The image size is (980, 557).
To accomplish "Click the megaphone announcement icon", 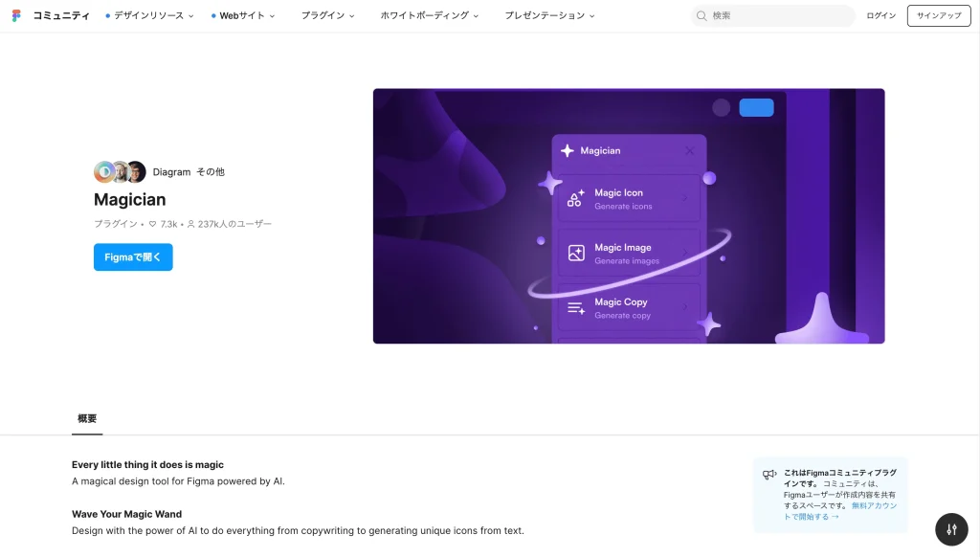I will pyautogui.click(x=769, y=475).
